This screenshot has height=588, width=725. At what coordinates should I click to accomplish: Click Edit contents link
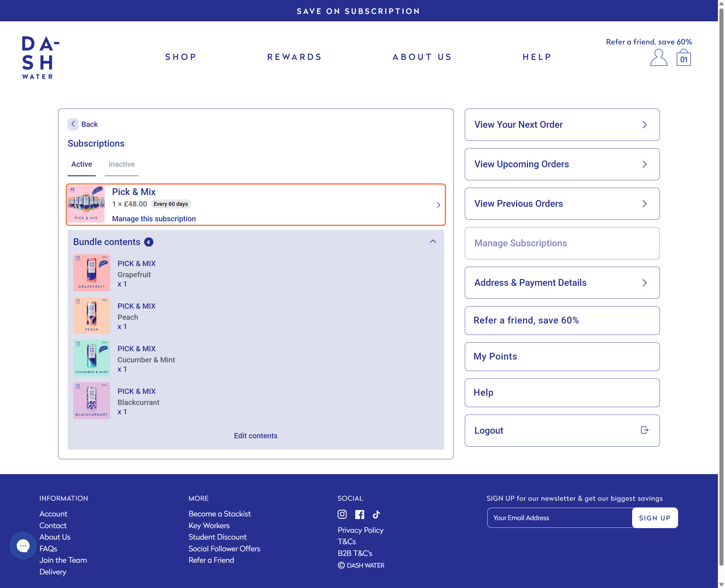click(x=256, y=436)
